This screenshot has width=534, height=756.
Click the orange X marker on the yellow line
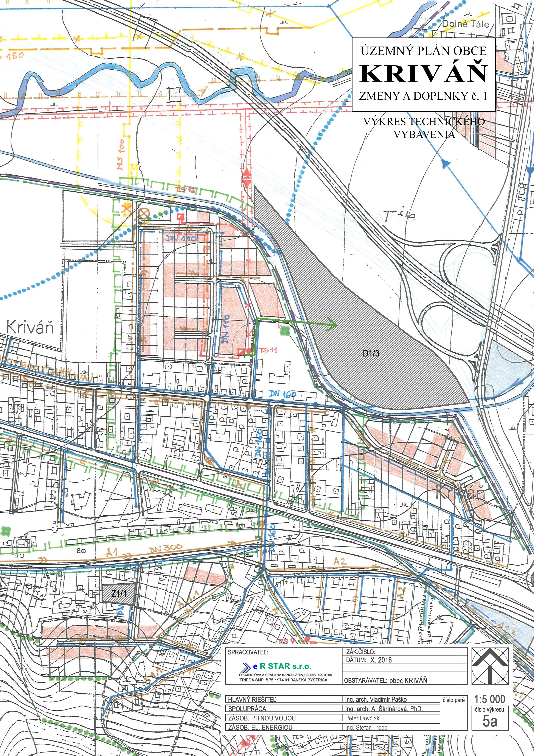(x=127, y=208)
